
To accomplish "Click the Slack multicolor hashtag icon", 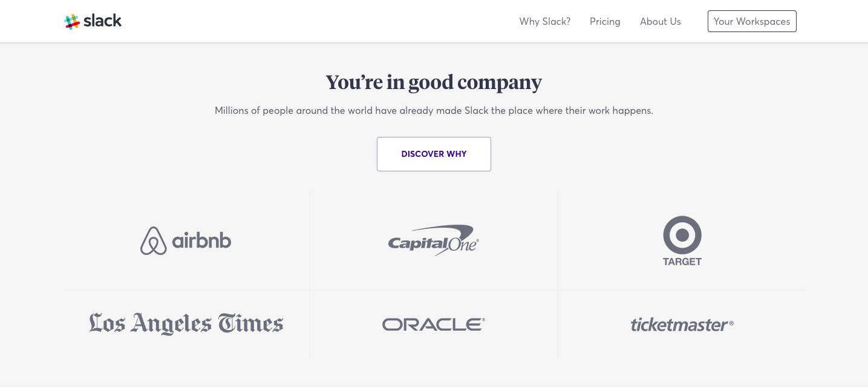I will [x=72, y=22].
